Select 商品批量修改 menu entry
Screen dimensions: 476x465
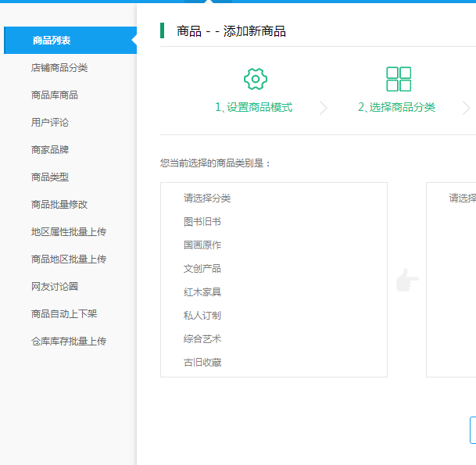(59, 205)
